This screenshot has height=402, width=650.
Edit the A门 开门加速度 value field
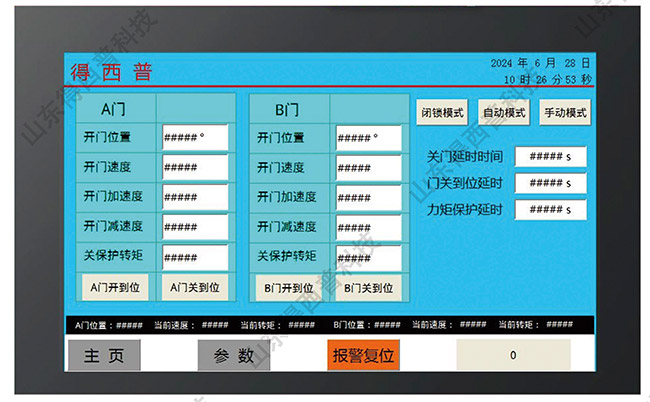point(195,198)
